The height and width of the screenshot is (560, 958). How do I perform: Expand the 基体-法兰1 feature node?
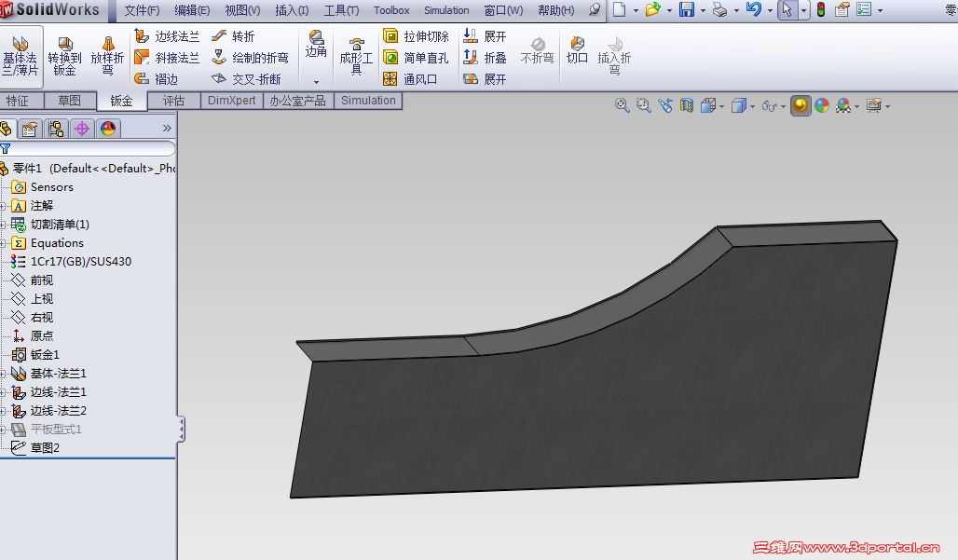(3, 374)
